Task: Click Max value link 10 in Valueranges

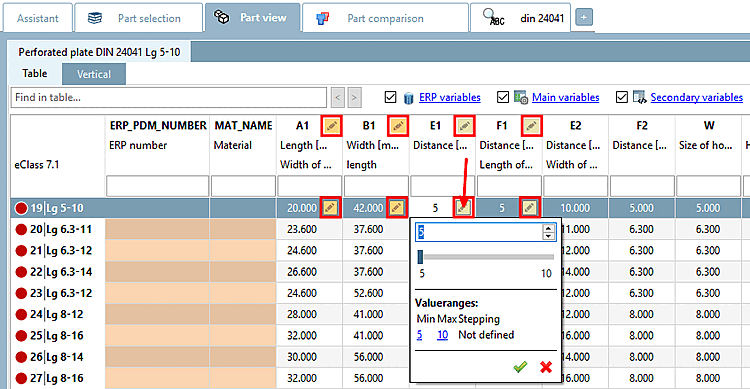Action: coord(442,335)
